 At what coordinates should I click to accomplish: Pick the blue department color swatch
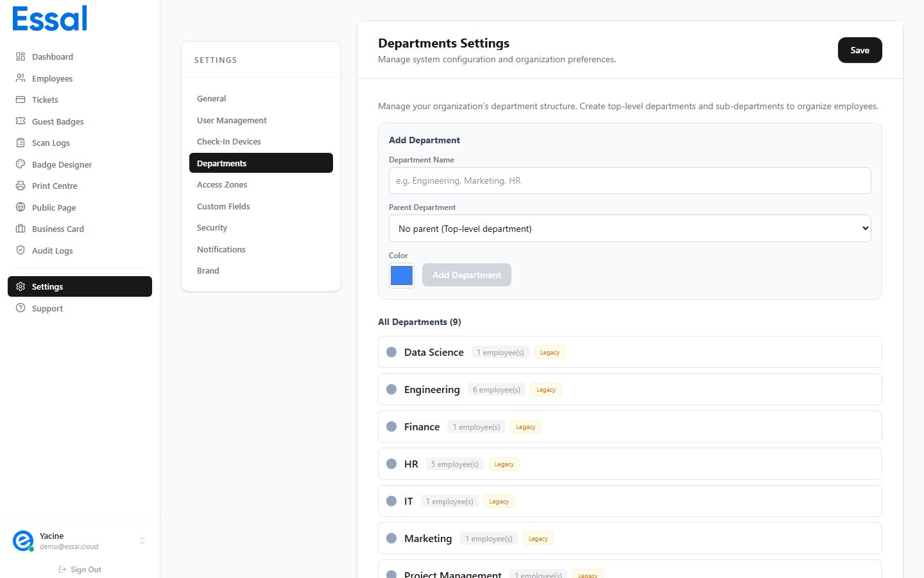pyautogui.click(x=402, y=276)
